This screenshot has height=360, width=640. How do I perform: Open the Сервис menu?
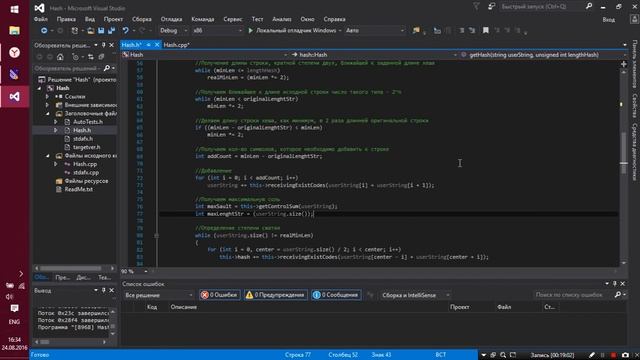233,19
